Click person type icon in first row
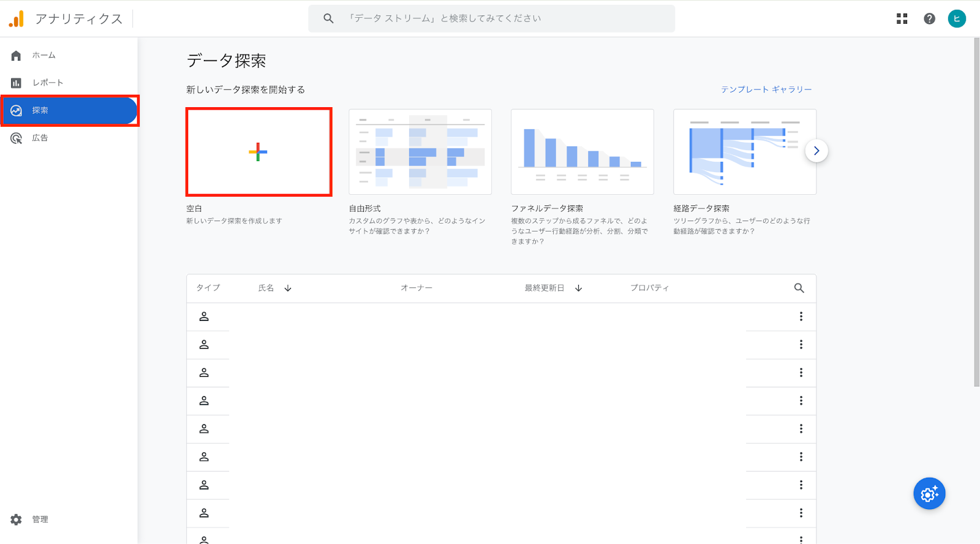 pyautogui.click(x=204, y=317)
